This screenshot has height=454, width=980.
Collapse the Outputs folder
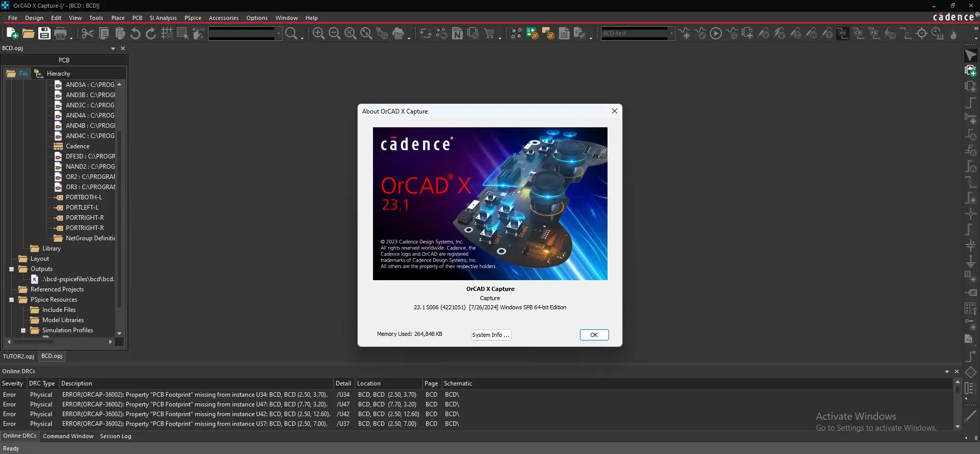pos(11,269)
